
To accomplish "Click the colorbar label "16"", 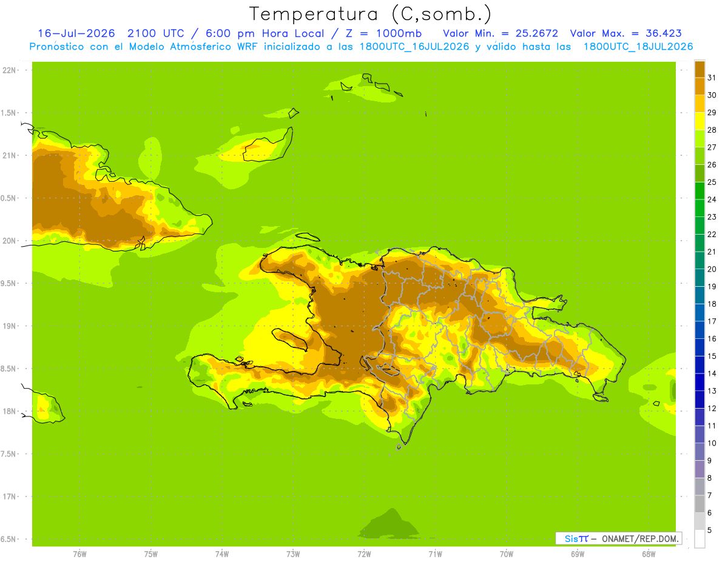I will coord(712,339).
